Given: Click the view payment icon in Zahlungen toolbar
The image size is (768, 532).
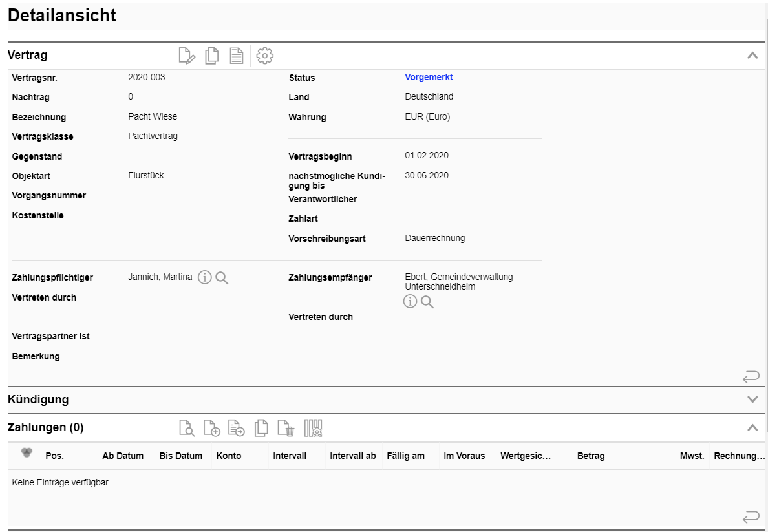Looking at the screenshot, I should pyautogui.click(x=186, y=428).
